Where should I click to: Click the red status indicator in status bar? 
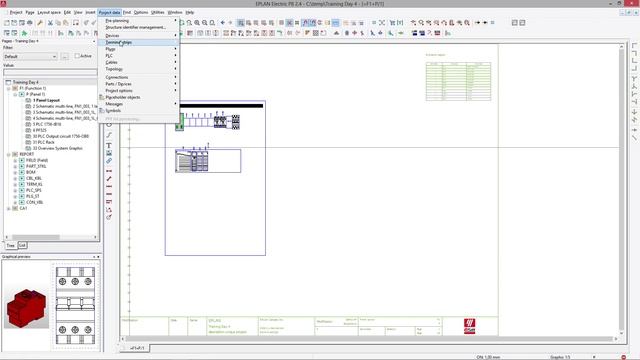[x=623, y=357]
